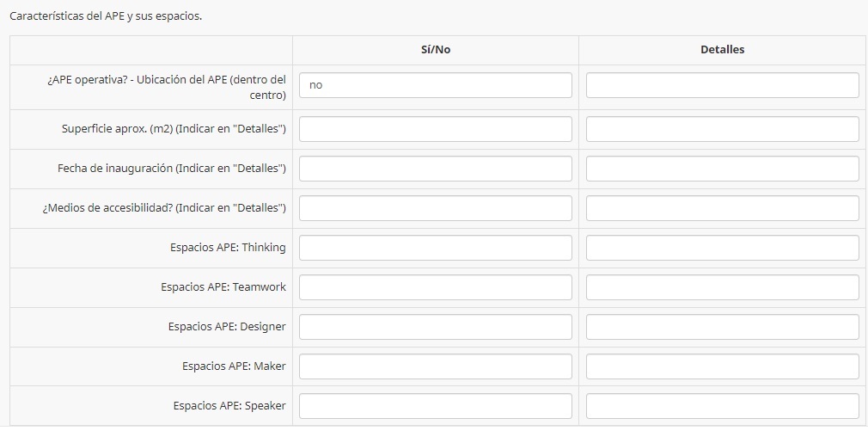Viewport: 868px width, 437px height.
Task: Click Sí/No input for Medios de accesibilidad
Action: coord(435,208)
